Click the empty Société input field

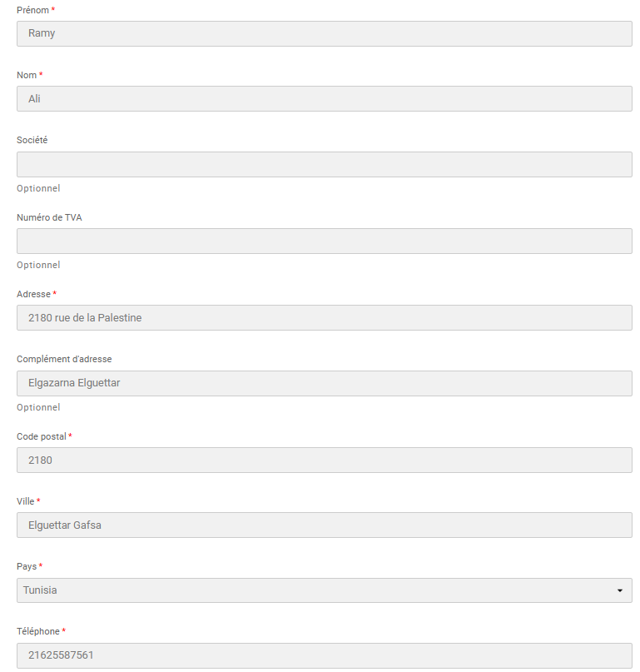point(324,164)
